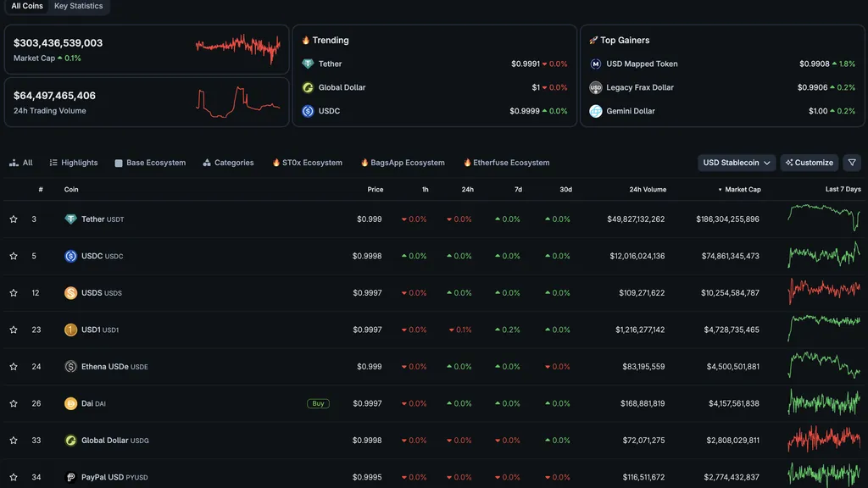The image size is (868, 488).
Task: Click the USD1 coin logo
Action: (x=70, y=330)
